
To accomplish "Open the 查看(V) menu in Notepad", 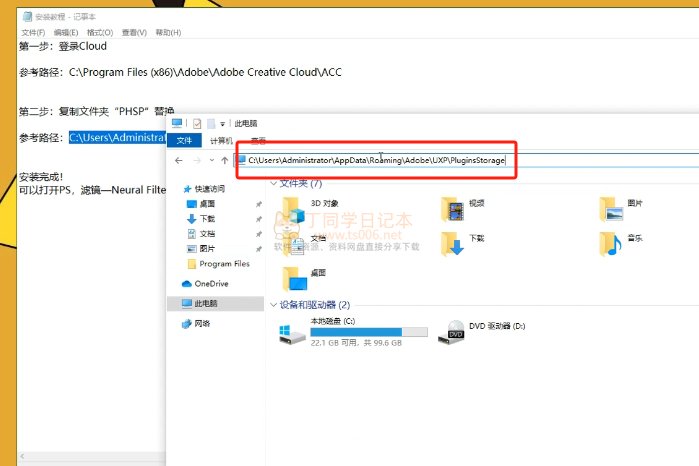I will (134, 33).
